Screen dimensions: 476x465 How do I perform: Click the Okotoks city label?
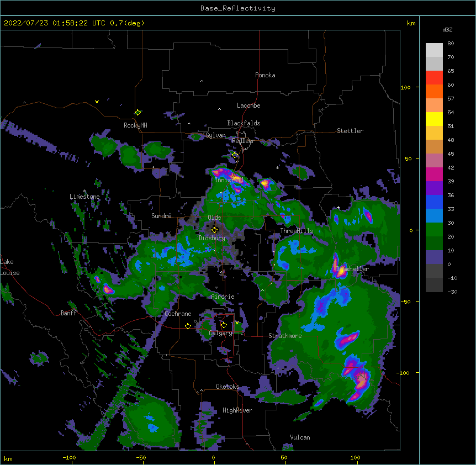[228, 387]
